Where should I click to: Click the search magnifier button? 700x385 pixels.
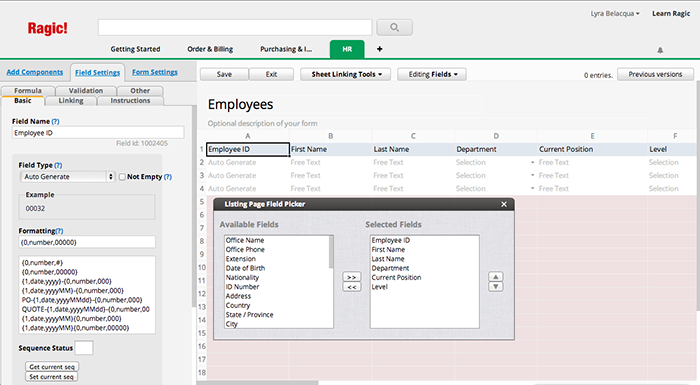[394, 27]
